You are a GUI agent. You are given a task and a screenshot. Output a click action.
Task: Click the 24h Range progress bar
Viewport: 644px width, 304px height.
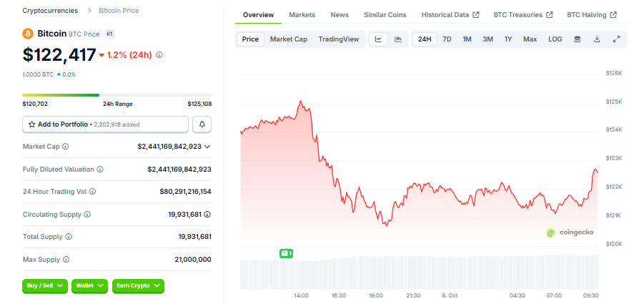pos(117,94)
